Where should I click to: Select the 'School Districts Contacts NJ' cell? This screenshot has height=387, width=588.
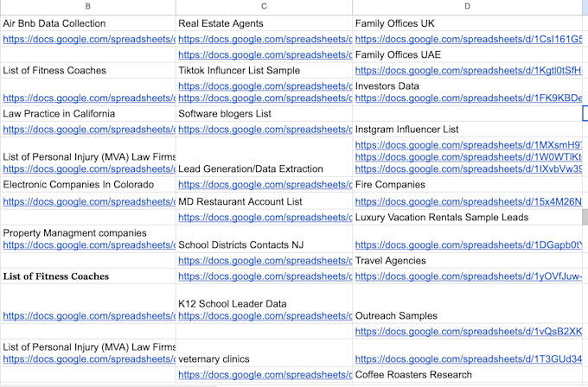click(x=264, y=239)
